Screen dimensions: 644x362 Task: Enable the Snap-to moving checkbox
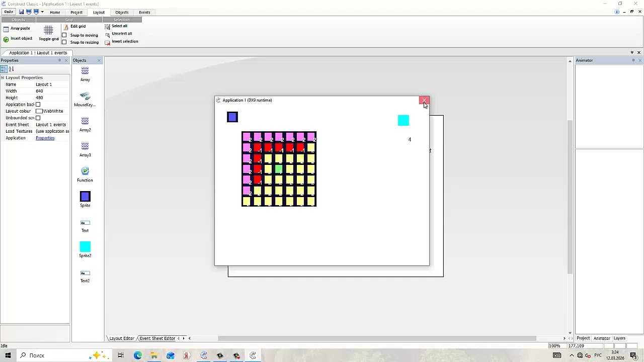[x=64, y=35]
